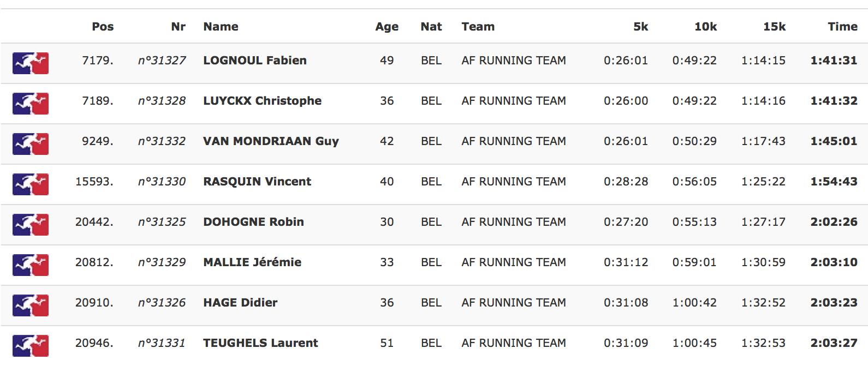The image size is (868, 372).
Task: Click the runner icon beside LOGNOUL Fabien
Action: (x=31, y=63)
